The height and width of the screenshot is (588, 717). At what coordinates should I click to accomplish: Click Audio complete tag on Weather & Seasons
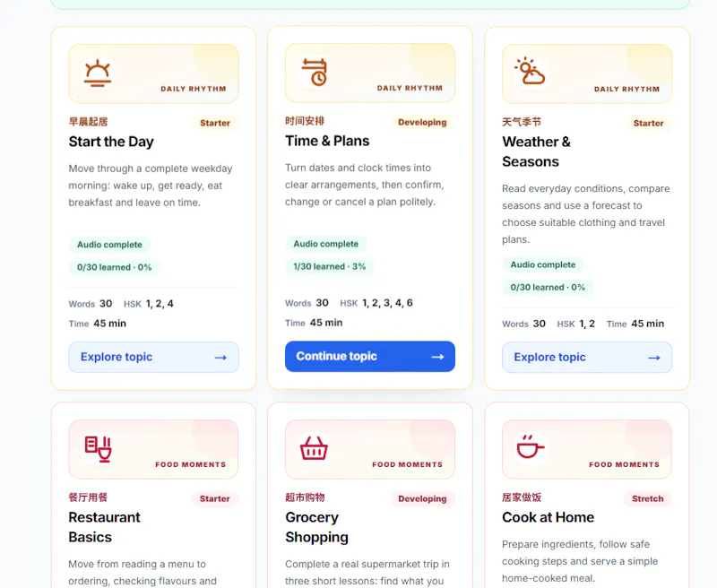tap(543, 264)
